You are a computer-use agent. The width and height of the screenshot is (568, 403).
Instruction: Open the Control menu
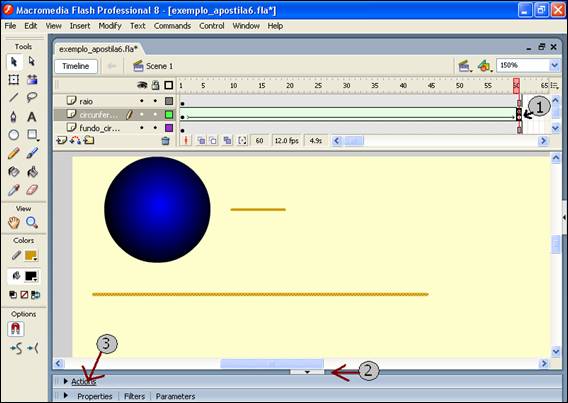pos(212,26)
